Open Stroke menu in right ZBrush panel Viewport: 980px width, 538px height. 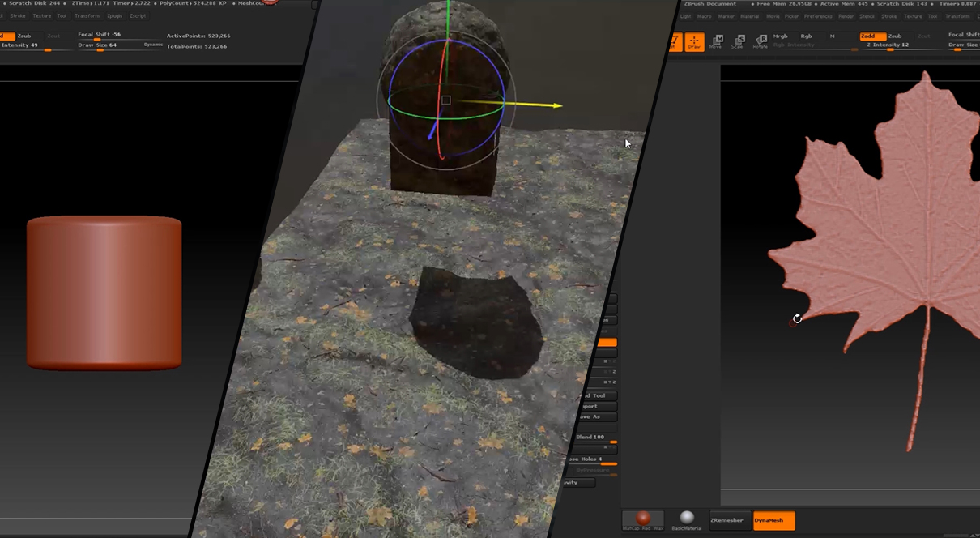tap(889, 16)
